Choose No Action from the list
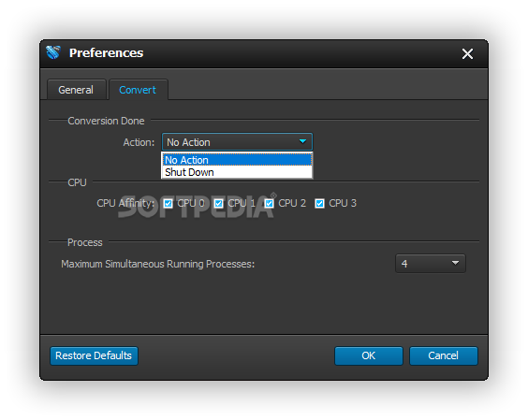 click(237, 160)
